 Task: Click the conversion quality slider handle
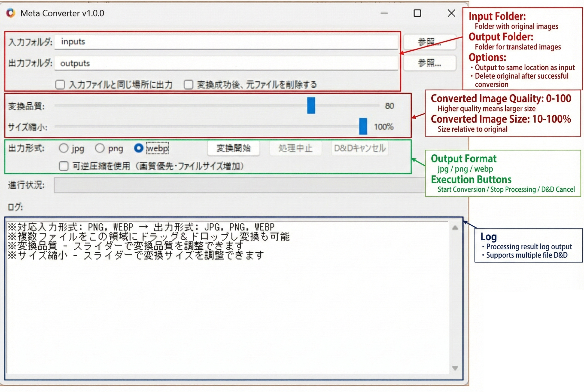[311, 106]
